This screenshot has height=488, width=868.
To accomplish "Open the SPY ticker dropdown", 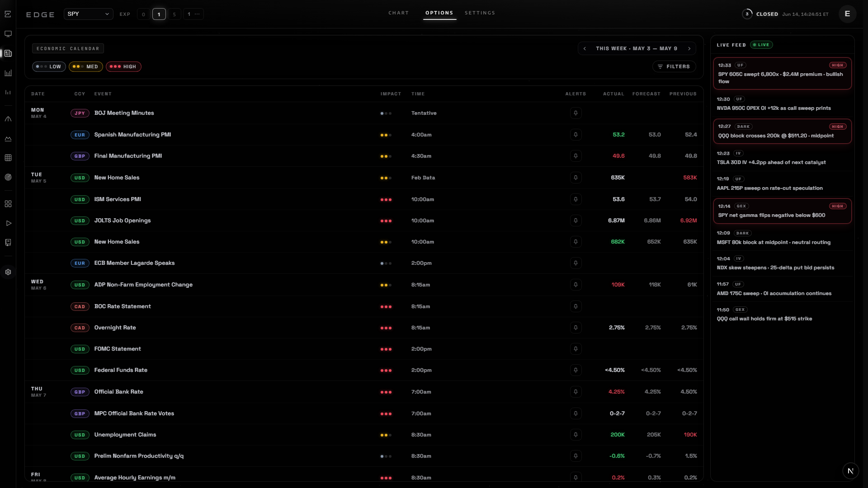I will [88, 14].
